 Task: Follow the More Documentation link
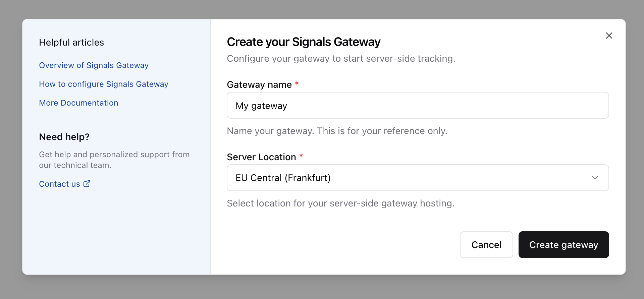78,103
